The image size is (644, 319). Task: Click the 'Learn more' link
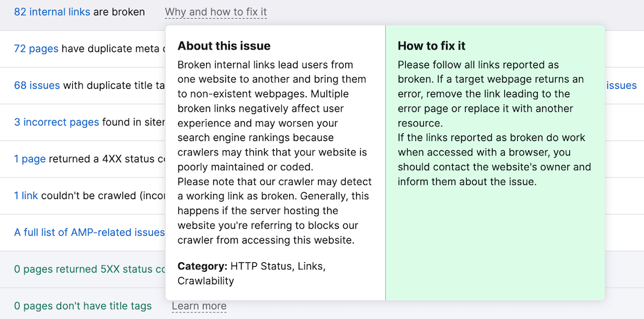199,306
